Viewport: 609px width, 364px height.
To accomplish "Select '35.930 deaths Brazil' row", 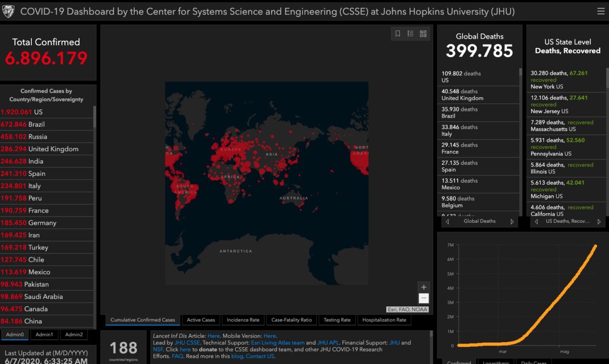I will coord(478,113).
